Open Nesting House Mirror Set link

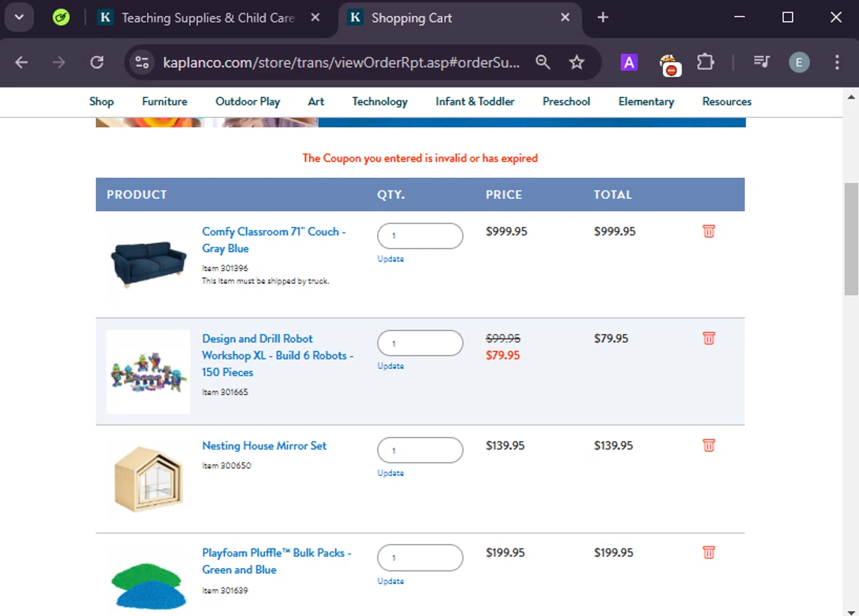[264, 445]
